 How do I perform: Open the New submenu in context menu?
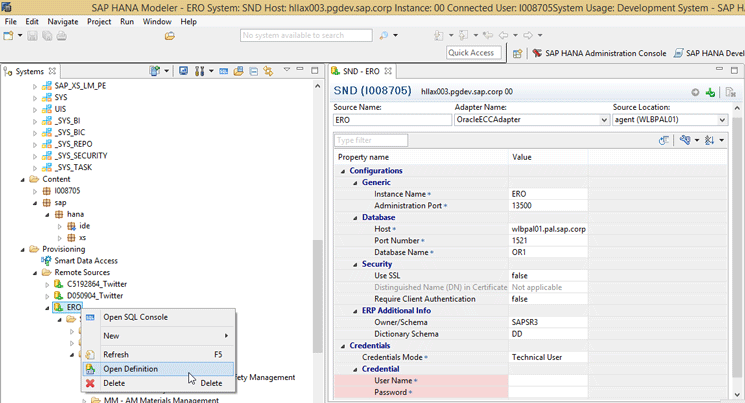158,336
